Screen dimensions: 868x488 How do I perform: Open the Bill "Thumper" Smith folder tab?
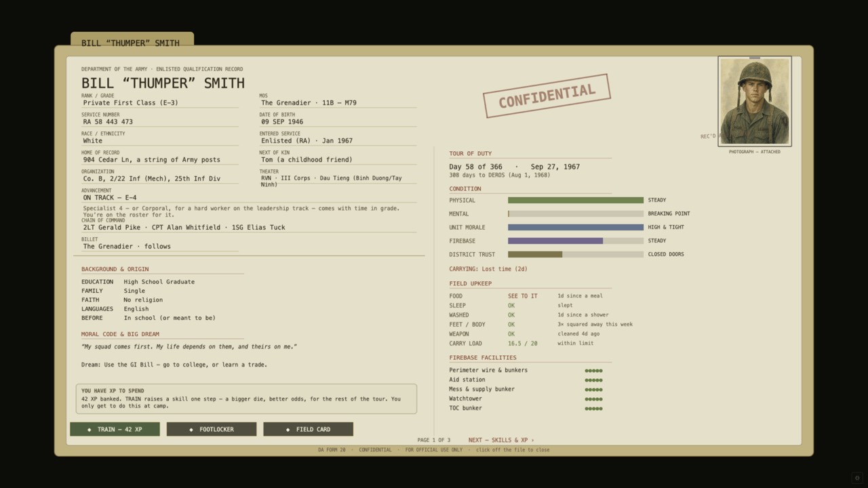point(132,40)
